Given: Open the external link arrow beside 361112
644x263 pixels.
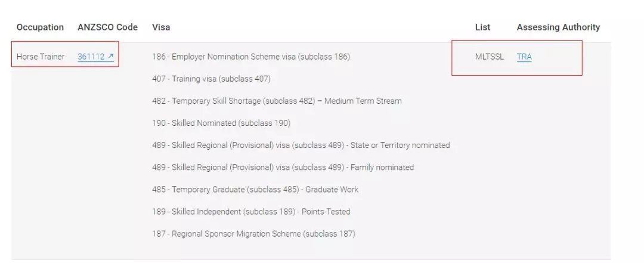Looking at the screenshot, I should coord(111,57).
